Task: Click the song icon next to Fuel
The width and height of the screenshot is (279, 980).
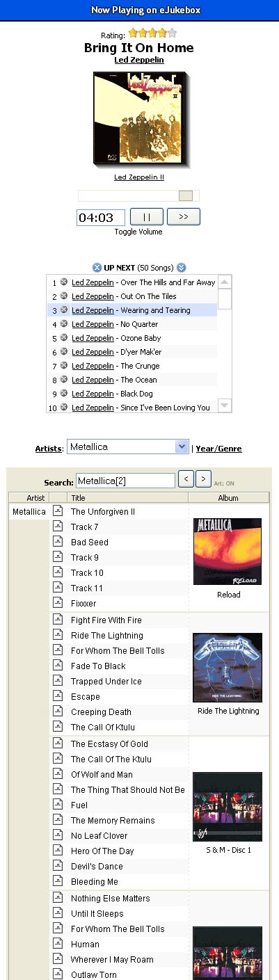Action: pyautogui.click(x=58, y=805)
